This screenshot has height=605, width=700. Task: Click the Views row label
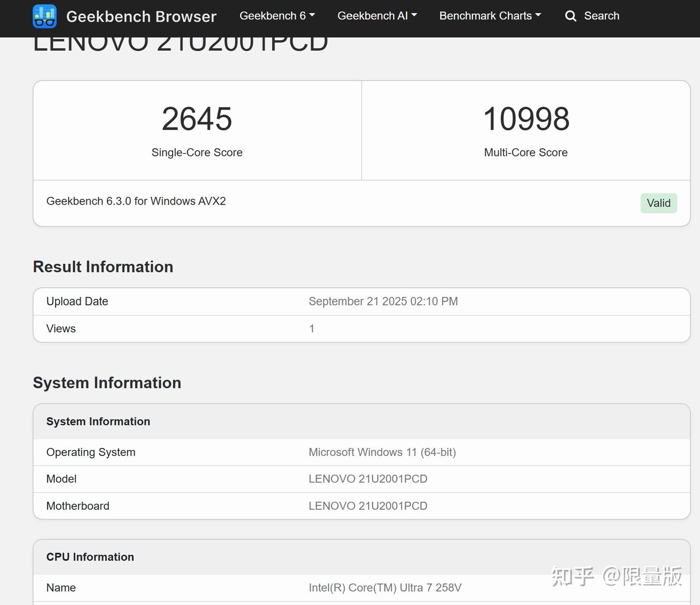[x=61, y=328]
